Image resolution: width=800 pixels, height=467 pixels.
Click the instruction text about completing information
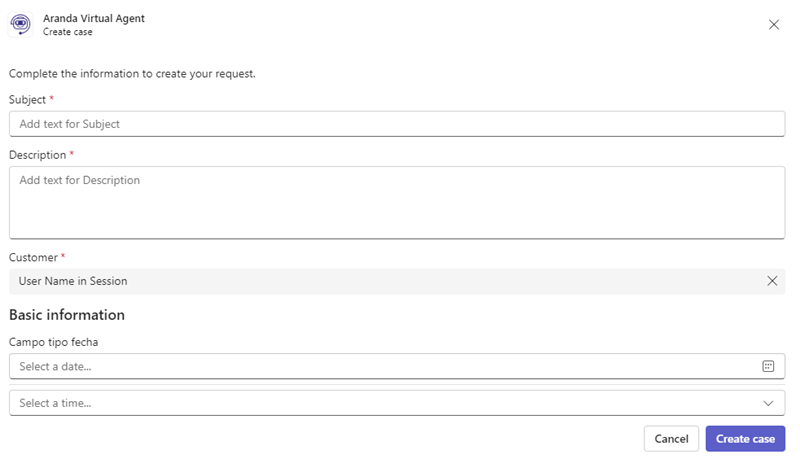[x=132, y=74]
